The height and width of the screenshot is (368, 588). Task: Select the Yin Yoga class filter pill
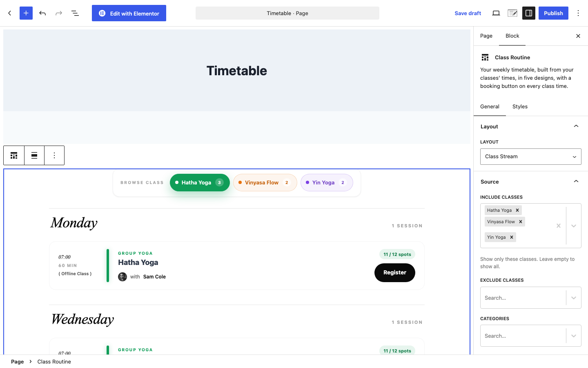327,182
